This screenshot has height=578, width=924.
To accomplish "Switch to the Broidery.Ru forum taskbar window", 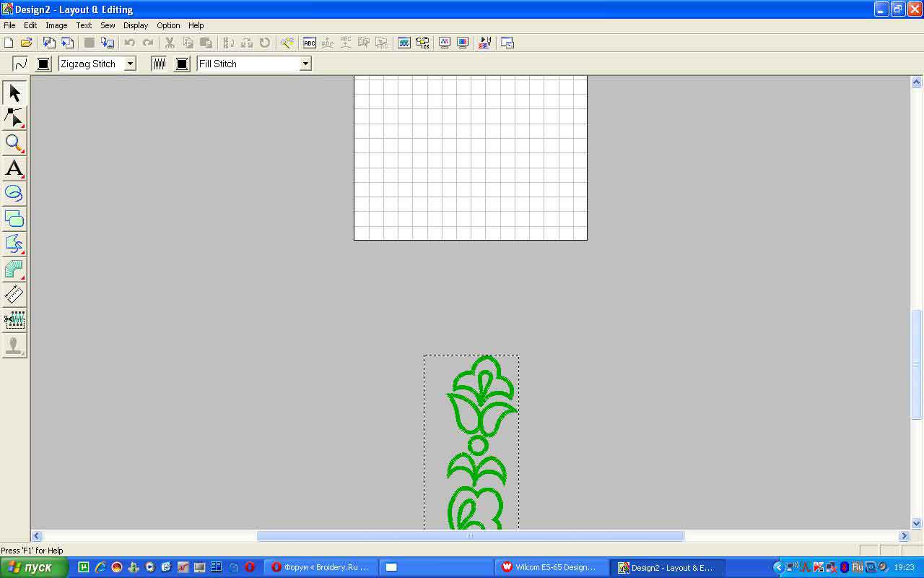I will pos(321,567).
